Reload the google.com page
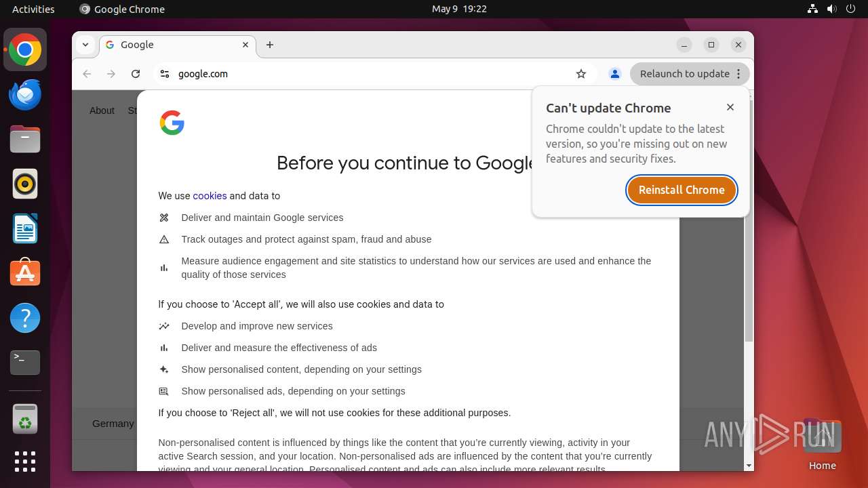This screenshot has height=488, width=868. click(136, 74)
